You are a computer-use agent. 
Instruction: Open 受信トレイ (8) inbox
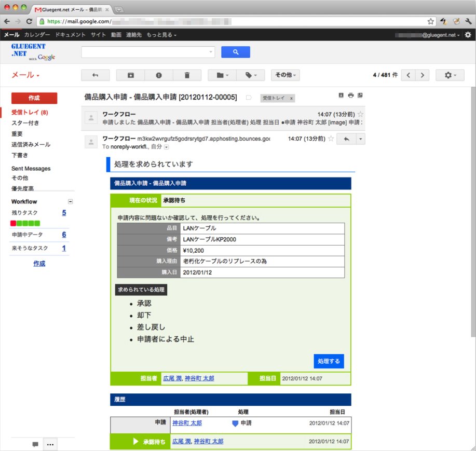[30, 112]
